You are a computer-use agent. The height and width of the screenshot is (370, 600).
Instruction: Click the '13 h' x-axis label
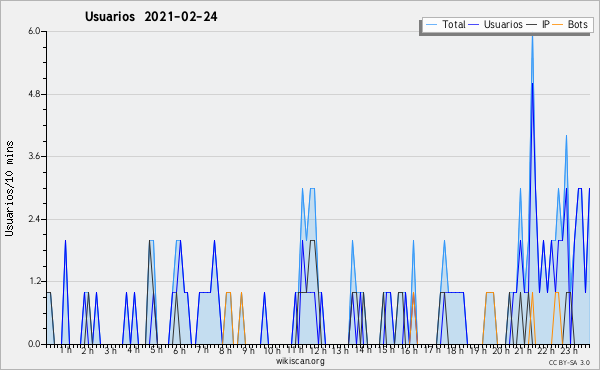coord(340,350)
